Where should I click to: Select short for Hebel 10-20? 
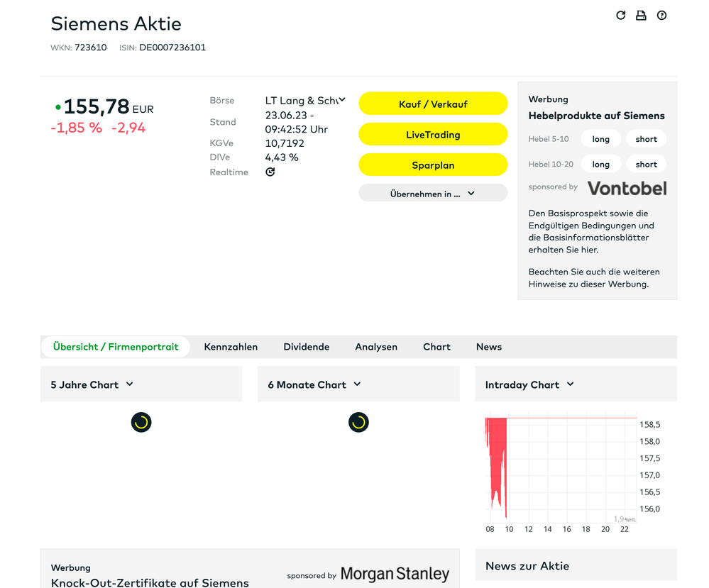pos(646,164)
